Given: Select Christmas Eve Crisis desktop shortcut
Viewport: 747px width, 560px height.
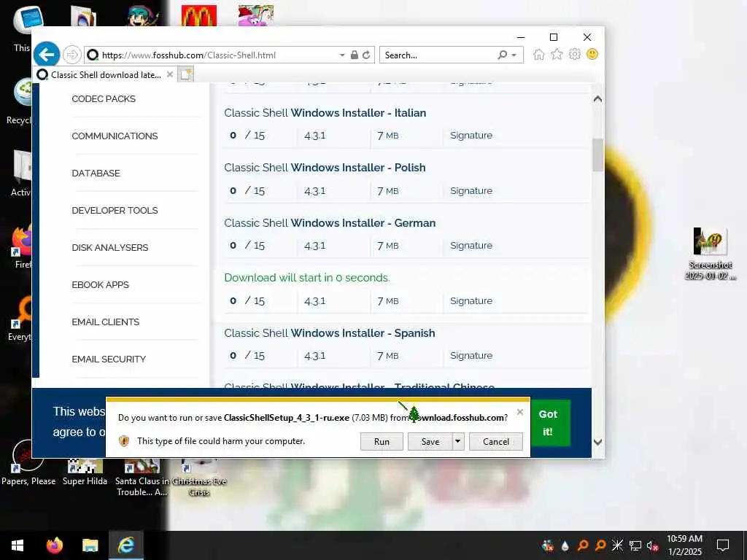Looking at the screenshot, I should pos(199,478).
